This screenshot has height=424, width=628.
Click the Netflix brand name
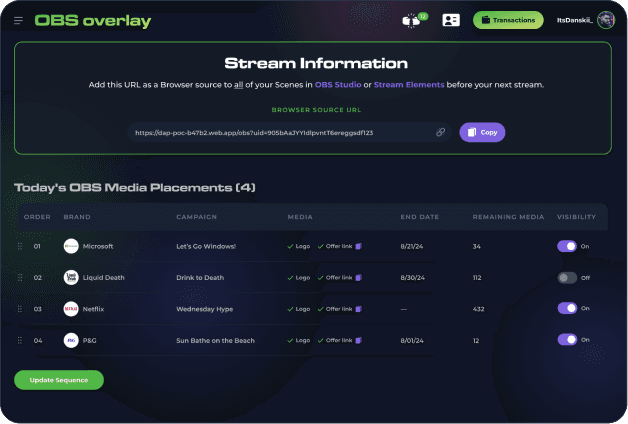(x=93, y=309)
